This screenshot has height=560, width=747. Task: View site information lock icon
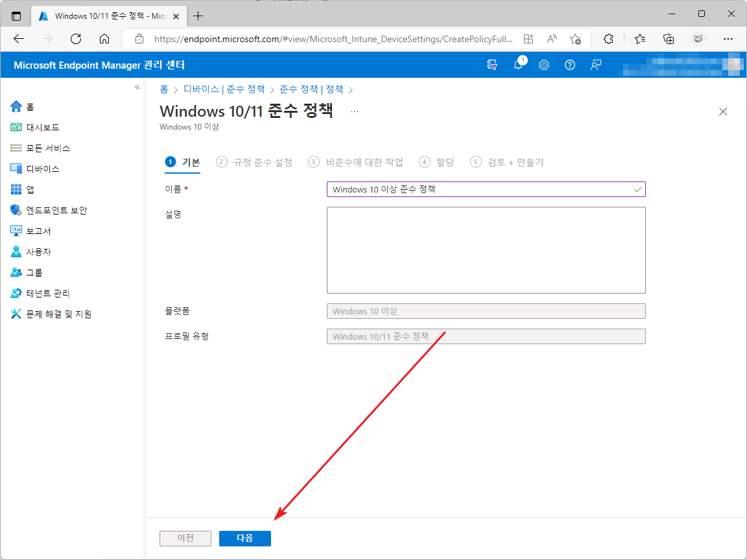[x=139, y=39]
